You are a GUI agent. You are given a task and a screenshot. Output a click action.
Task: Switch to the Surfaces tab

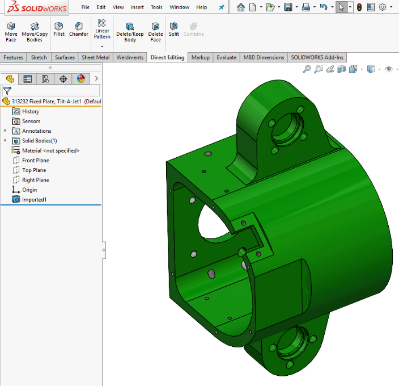[65, 57]
